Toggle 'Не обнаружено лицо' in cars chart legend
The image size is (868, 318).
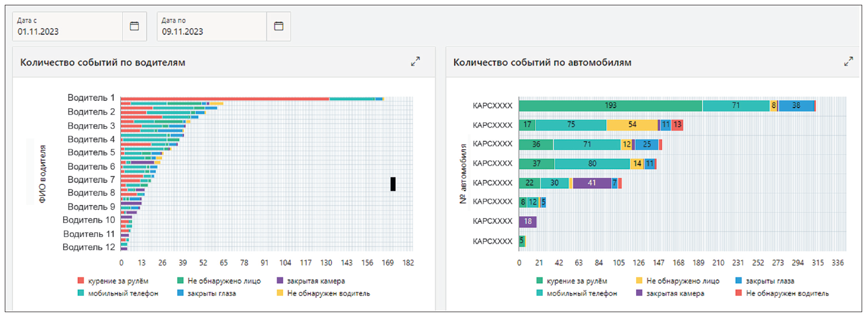point(678,281)
